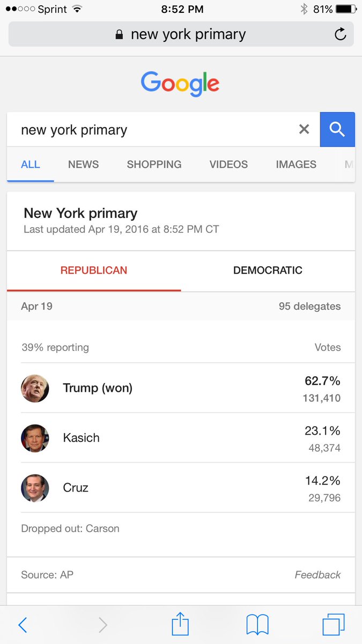
Task: Reload the page with the refresh icon
Action: 340,35
